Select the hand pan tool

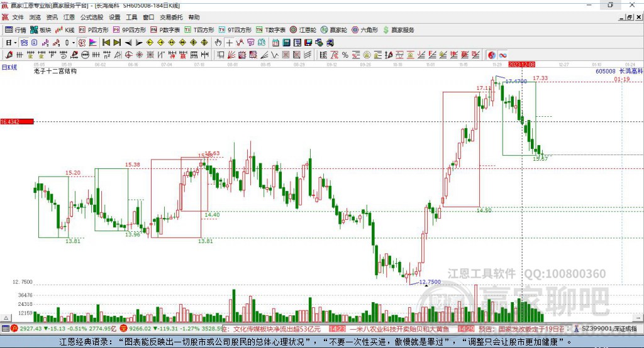[218, 43]
